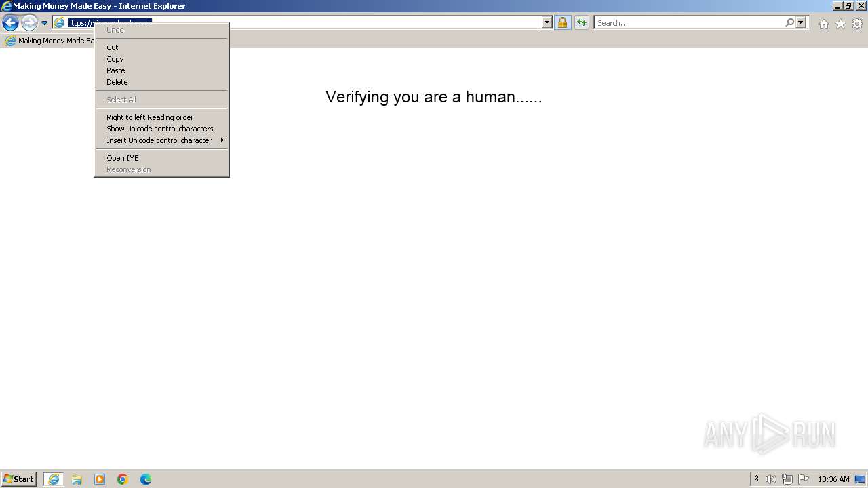
Task: Go to the Home page icon
Action: click(823, 24)
